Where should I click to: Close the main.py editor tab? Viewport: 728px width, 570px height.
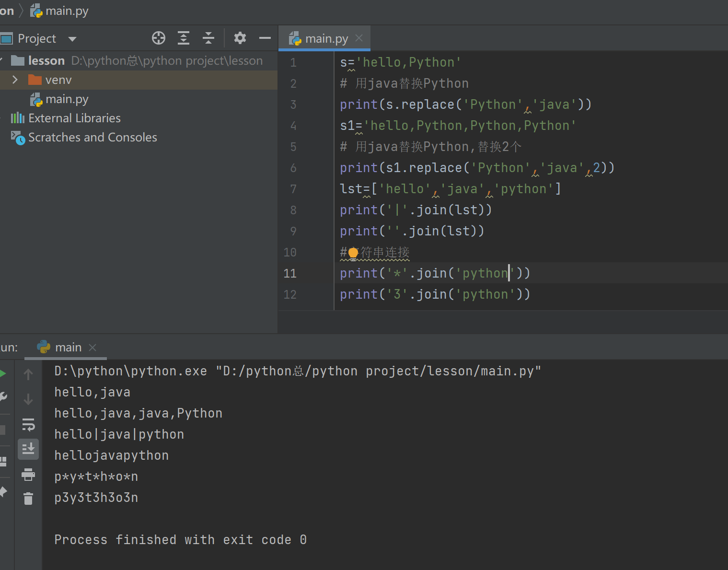pos(359,38)
